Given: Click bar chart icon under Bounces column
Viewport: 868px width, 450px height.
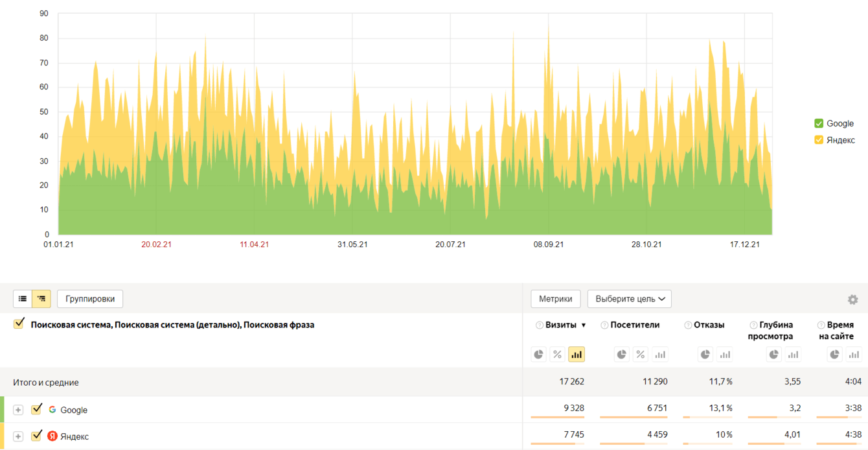Looking at the screenshot, I should [725, 354].
